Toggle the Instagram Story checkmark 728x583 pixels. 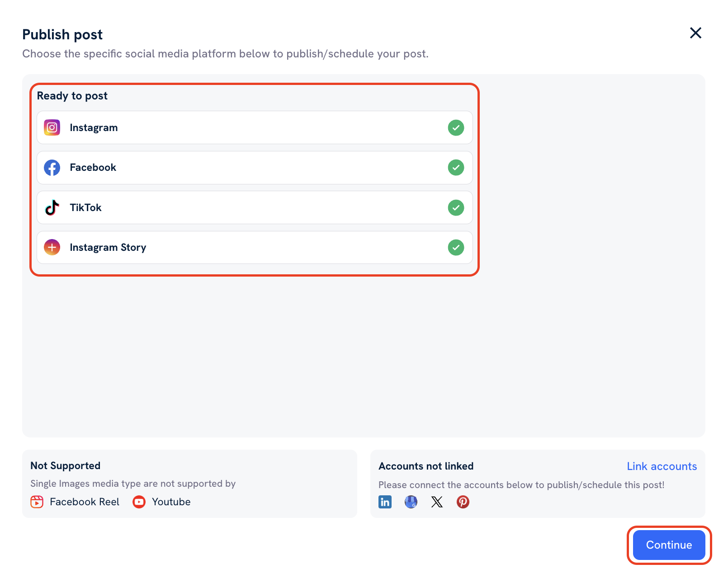click(456, 248)
